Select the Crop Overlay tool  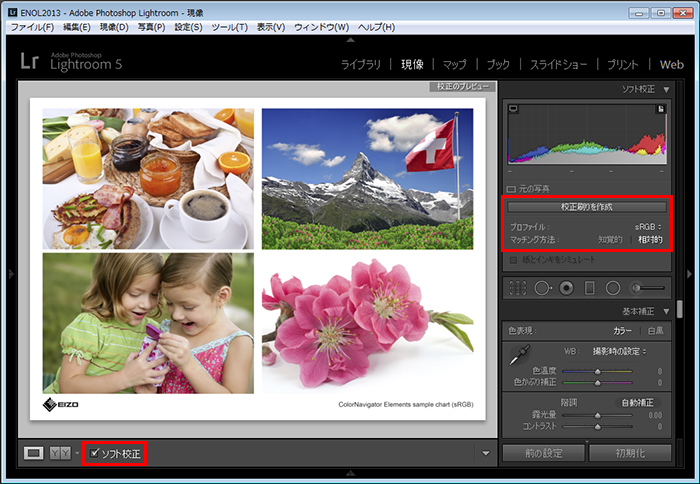click(x=517, y=288)
